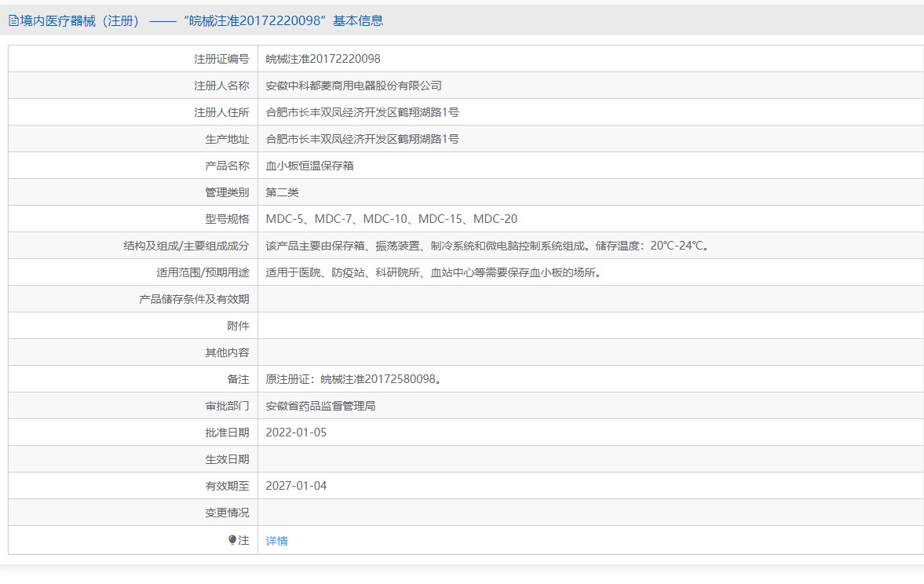Click the 变更情况 label

click(x=227, y=513)
